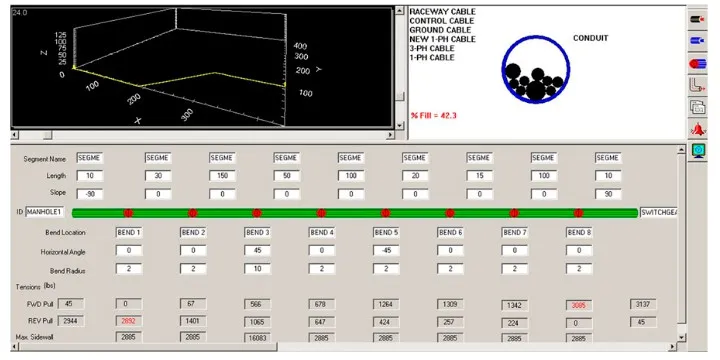This screenshot has width=720, height=360.
Task: Click bottom horizontal scrollbar right arrow
Action: (673, 346)
